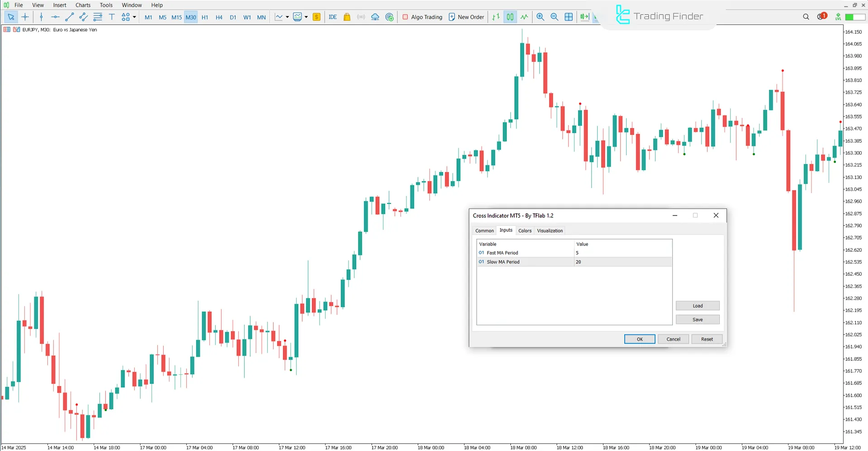The width and height of the screenshot is (868, 451).
Task: Open the Market with the shopping bag icon
Action: pos(347,17)
